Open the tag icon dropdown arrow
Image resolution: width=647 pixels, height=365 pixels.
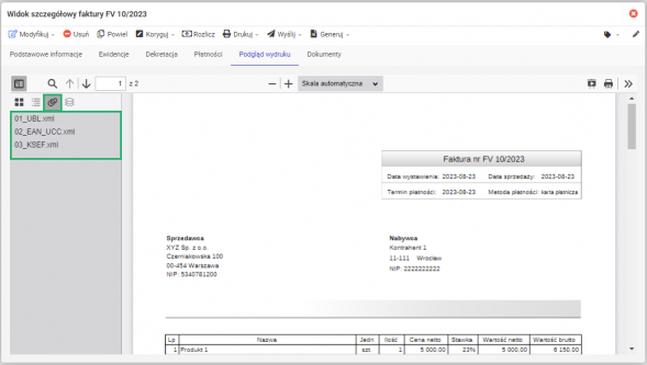(x=618, y=35)
